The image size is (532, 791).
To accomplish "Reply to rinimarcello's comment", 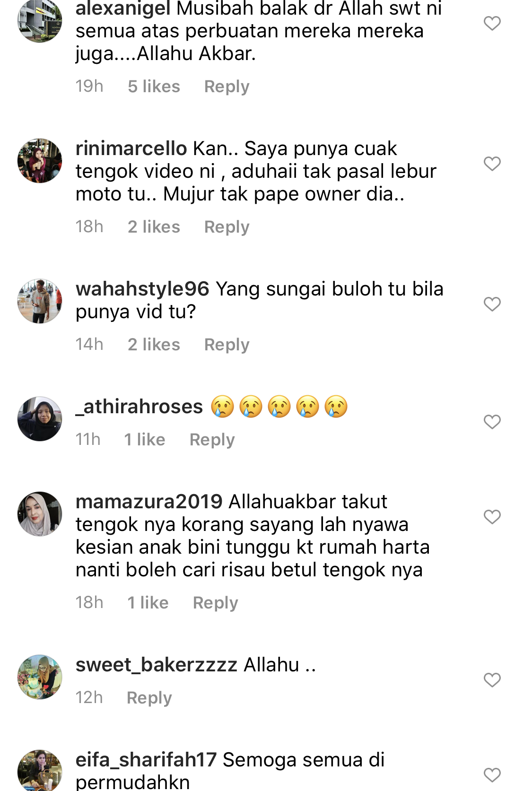I will [x=227, y=227].
